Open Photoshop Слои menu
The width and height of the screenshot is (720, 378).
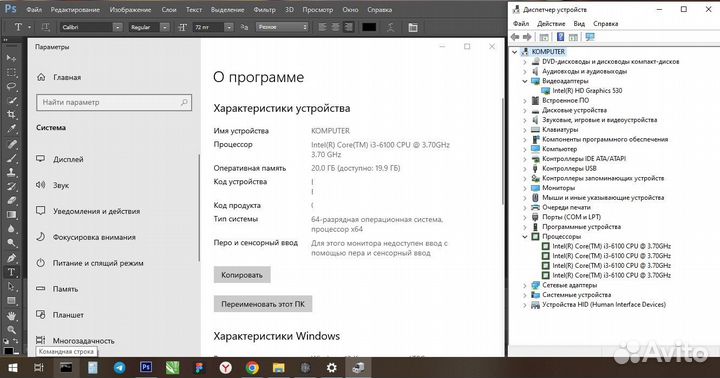169,9
